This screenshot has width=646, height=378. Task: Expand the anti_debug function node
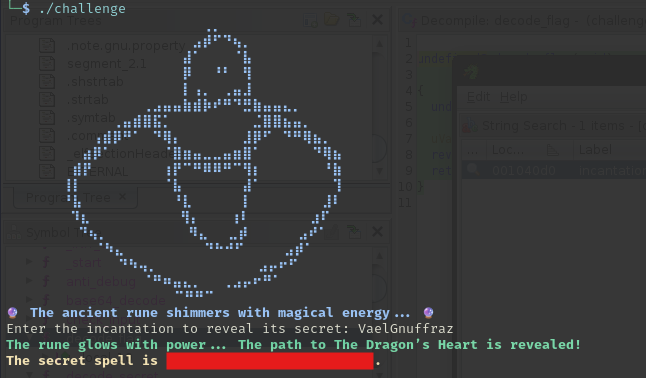click(x=29, y=281)
